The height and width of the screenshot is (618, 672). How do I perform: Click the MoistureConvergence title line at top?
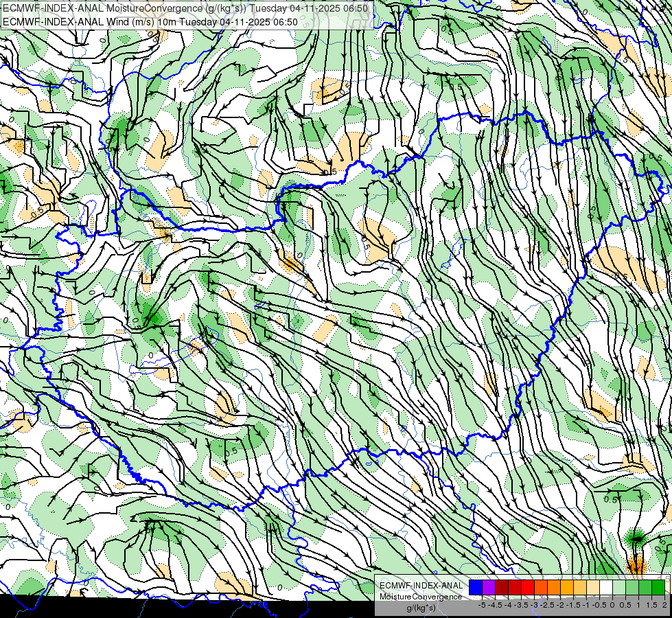(x=185, y=8)
